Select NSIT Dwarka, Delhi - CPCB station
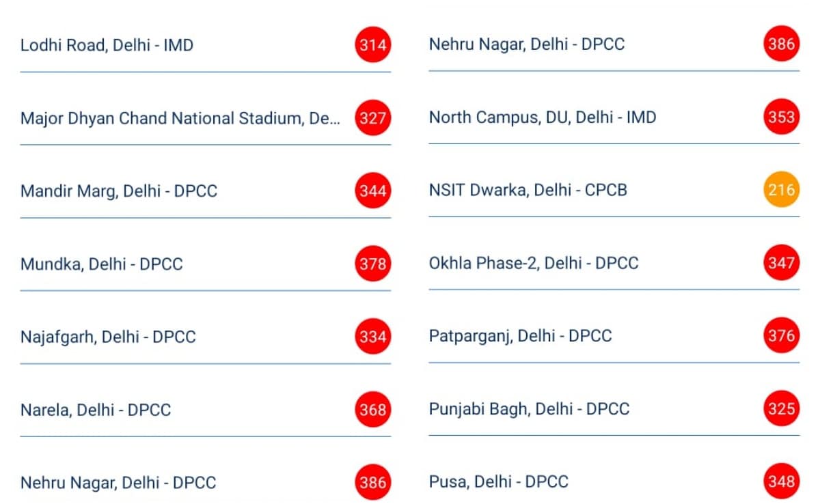Viewport: 820px width, 504px height. (528, 190)
